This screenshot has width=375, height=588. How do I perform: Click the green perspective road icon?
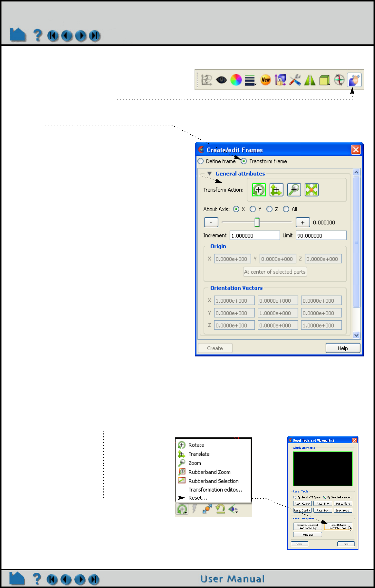(x=310, y=80)
